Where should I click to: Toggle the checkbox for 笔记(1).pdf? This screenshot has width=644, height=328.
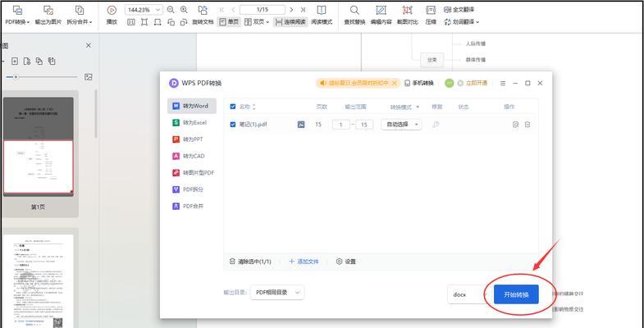pyautogui.click(x=233, y=124)
